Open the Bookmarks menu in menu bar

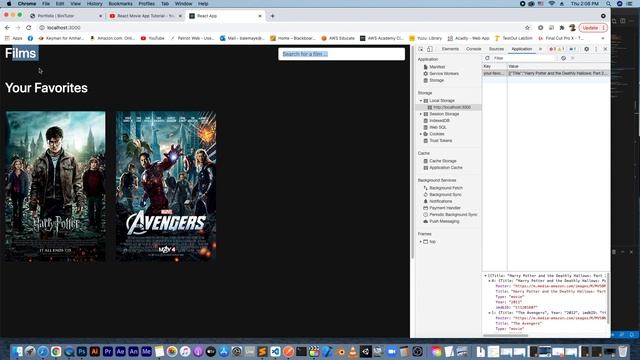pyautogui.click(x=120, y=4)
